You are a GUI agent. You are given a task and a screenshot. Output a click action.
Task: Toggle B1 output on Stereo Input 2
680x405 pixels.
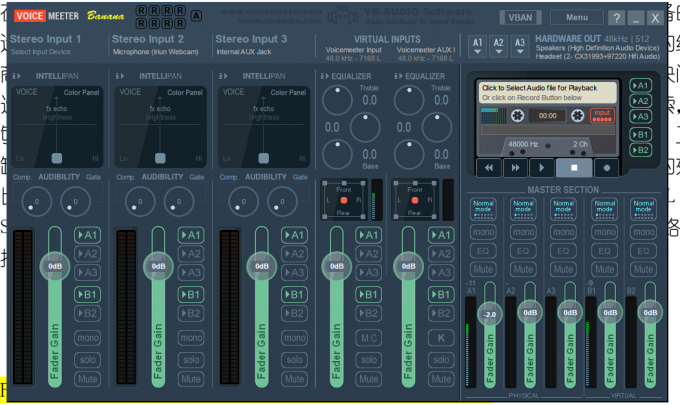click(191, 295)
